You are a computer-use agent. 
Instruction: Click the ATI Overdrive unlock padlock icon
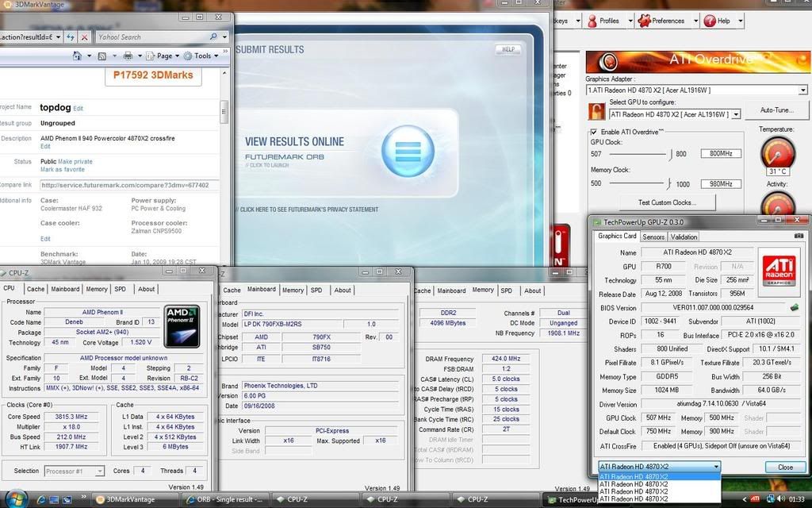tap(596, 111)
